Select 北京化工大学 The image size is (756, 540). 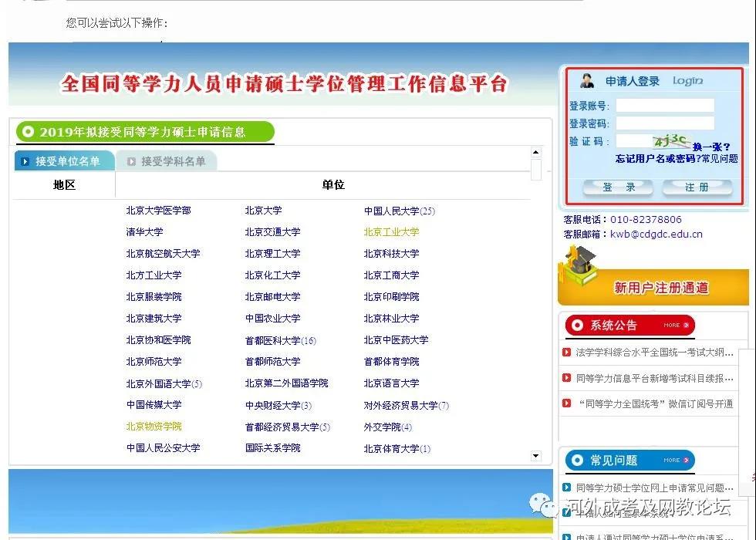click(x=272, y=275)
